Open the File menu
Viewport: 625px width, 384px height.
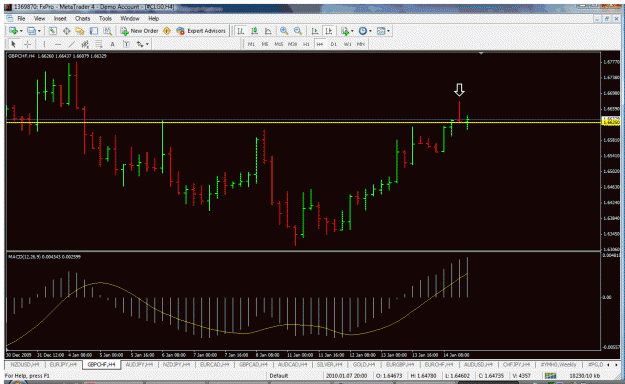pyautogui.click(x=21, y=19)
